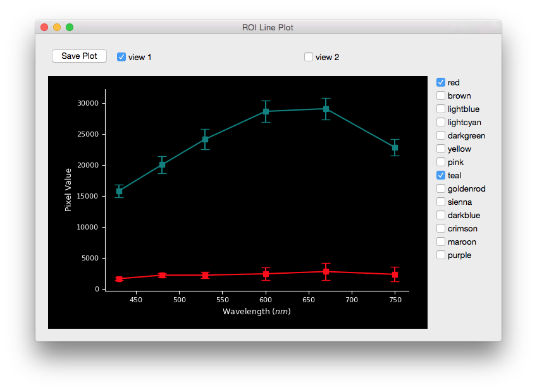Viewport: 537px width, 392px height.
Task: Maximize the window with the green button
Action: tap(70, 27)
